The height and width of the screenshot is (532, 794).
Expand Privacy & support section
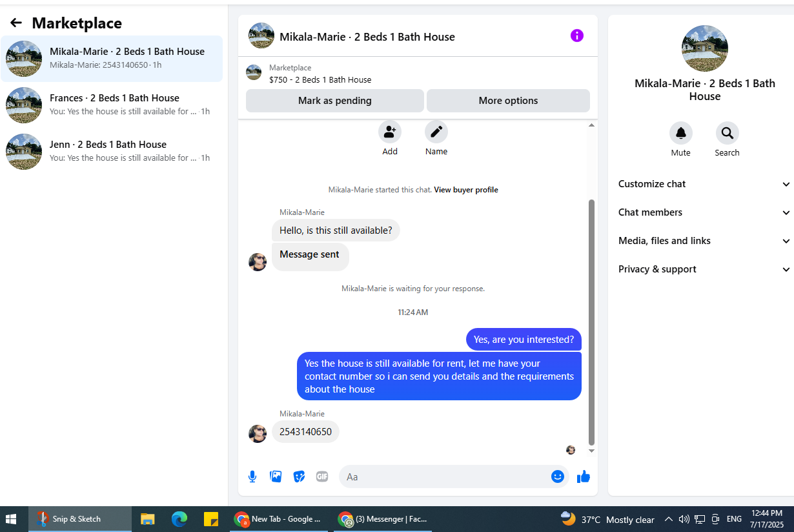(704, 269)
